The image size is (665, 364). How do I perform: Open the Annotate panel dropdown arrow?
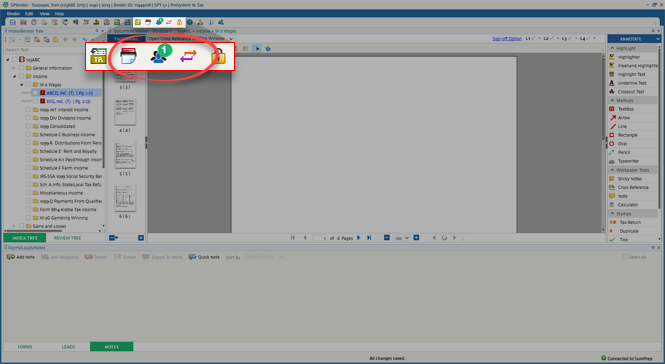[658, 39]
